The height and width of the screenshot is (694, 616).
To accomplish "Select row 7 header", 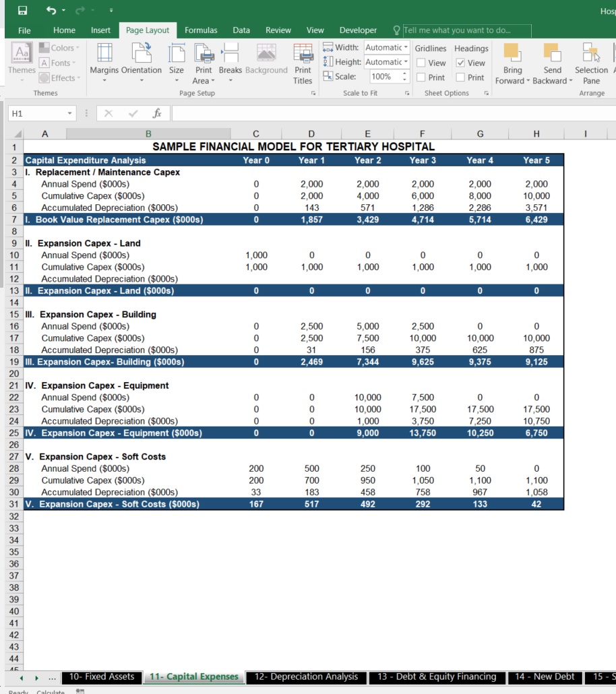I will [14, 220].
